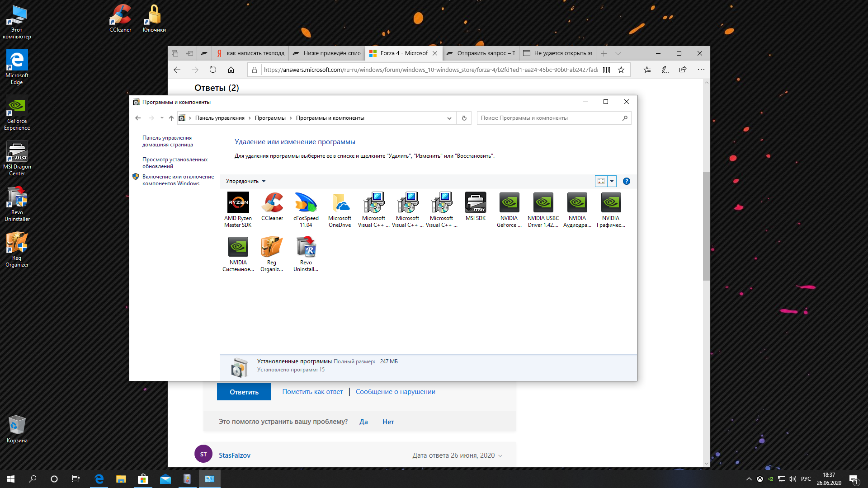Expand Упорядочить dropdown menu
The height and width of the screenshot is (488, 868).
pyautogui.click(x=246, y=181)
